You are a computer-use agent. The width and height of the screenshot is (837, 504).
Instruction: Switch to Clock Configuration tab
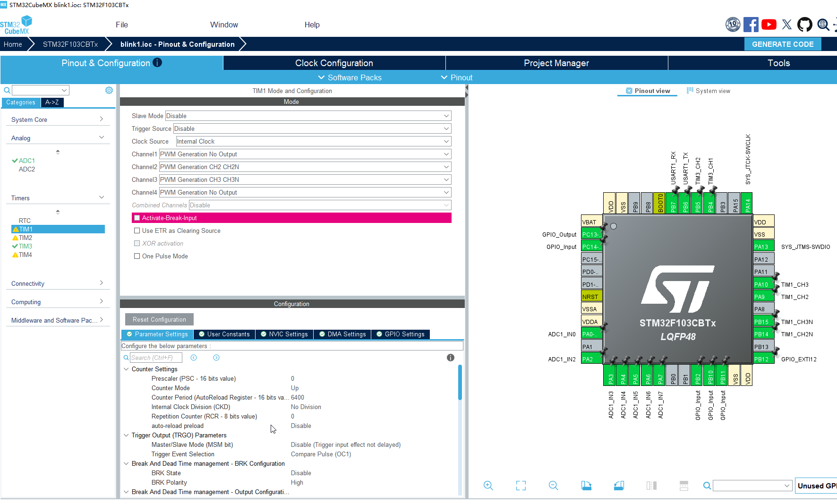click(x=334, y=63)
